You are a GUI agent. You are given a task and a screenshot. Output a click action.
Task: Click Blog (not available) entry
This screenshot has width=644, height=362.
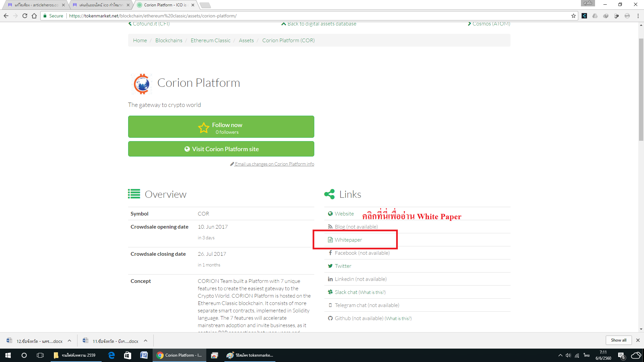(356, 227)
